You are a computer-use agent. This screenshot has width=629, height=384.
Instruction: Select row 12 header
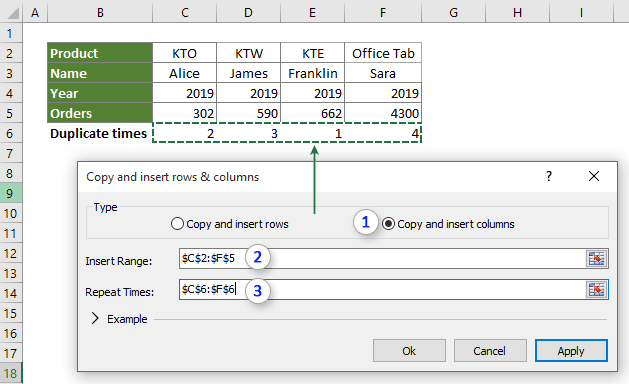11,253
